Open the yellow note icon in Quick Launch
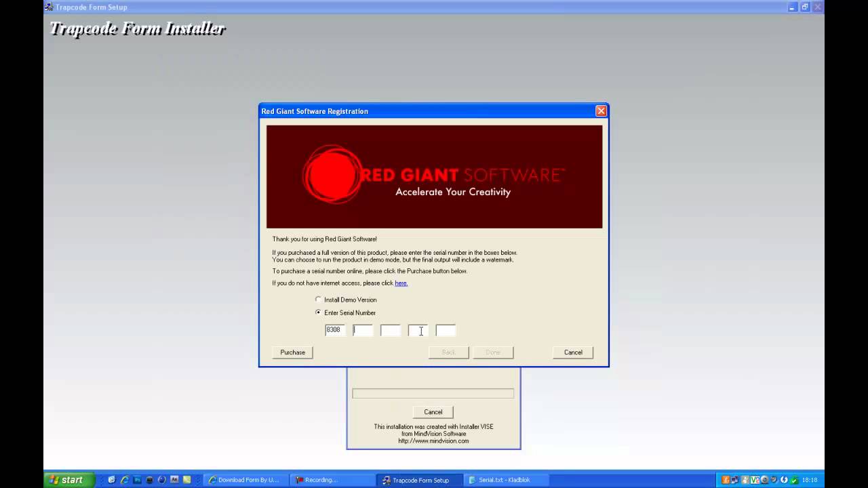The image size is (868, 488). [187, 480]
